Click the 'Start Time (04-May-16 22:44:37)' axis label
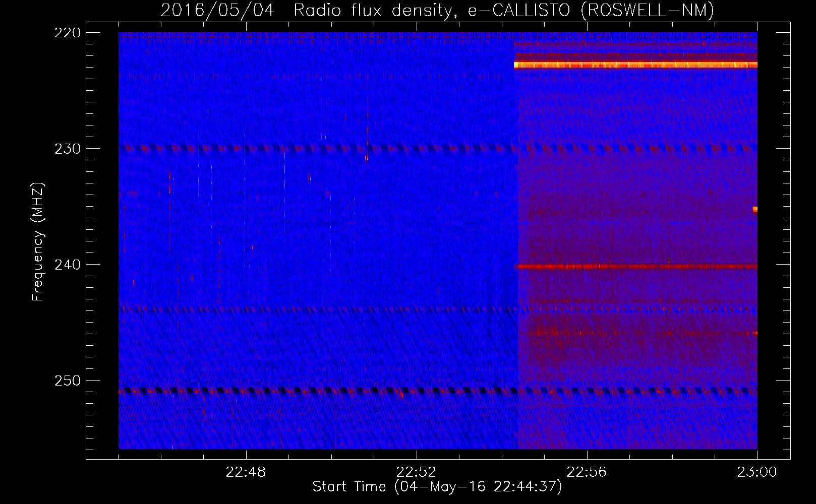Viewport: 816px width, 504px height. pos(437,487)
